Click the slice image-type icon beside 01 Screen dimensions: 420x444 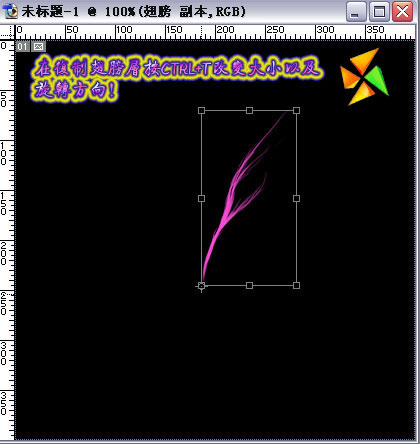click(38, 46)
